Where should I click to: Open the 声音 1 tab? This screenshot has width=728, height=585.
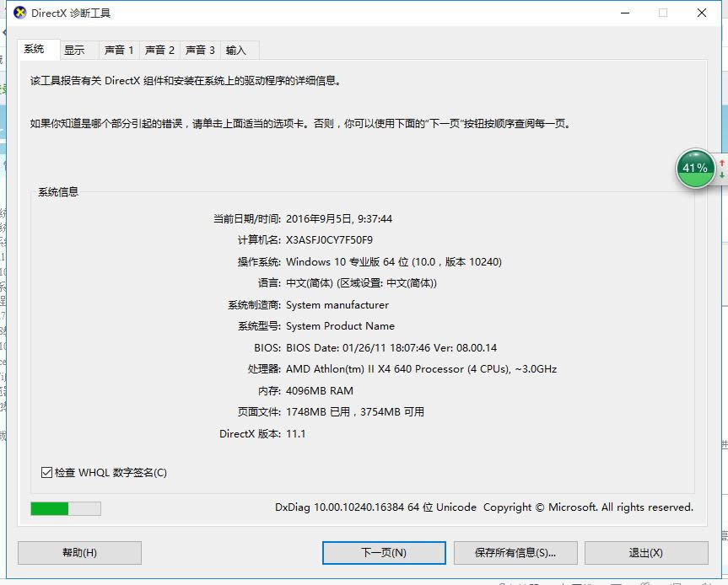click(x=118, y=51)
